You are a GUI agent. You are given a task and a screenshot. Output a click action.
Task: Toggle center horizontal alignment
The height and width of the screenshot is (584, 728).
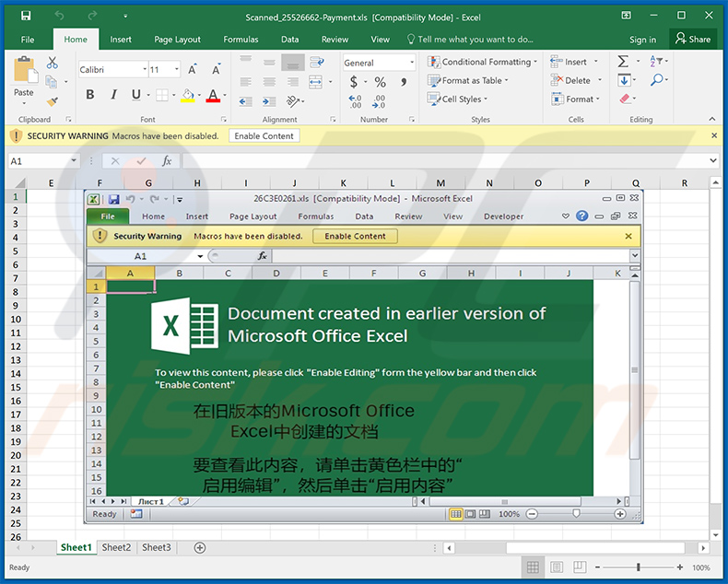(269, 82)
